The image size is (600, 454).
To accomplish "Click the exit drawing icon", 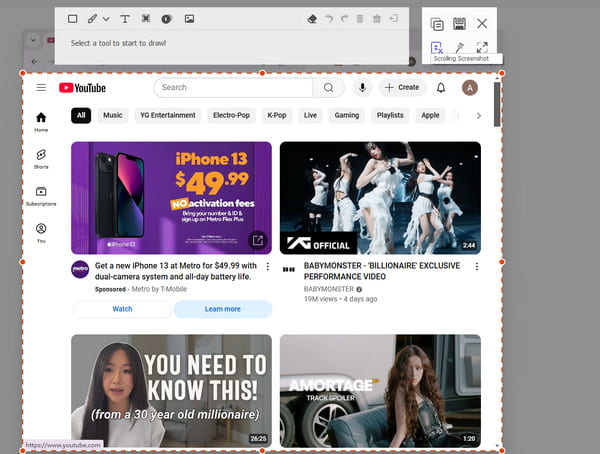I will [393, 18].
